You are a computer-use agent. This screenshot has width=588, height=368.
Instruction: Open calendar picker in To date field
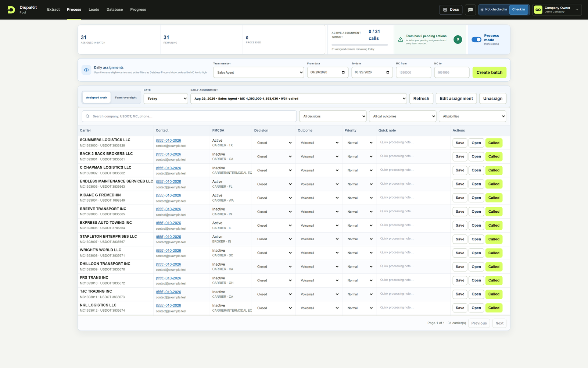[x=388, y=72]
